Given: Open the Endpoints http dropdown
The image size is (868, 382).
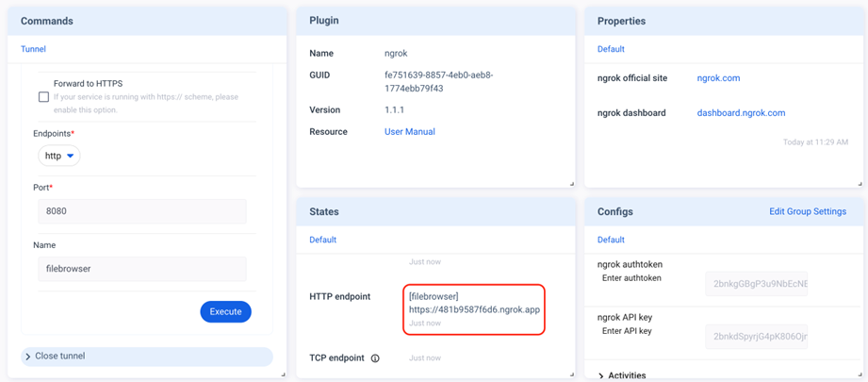Looking at the screenshot, I should tap(59, 157).
